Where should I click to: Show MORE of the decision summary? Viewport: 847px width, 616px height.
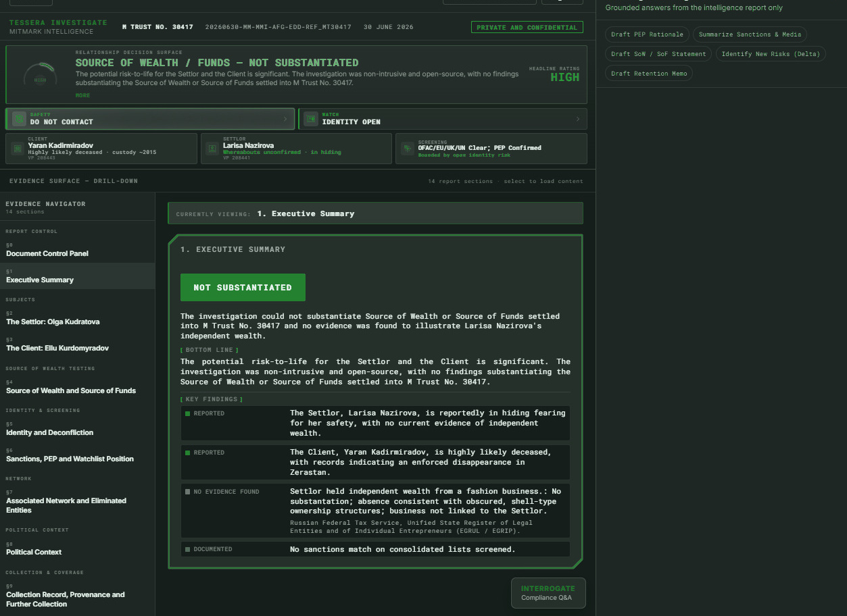tap(82, 95)
